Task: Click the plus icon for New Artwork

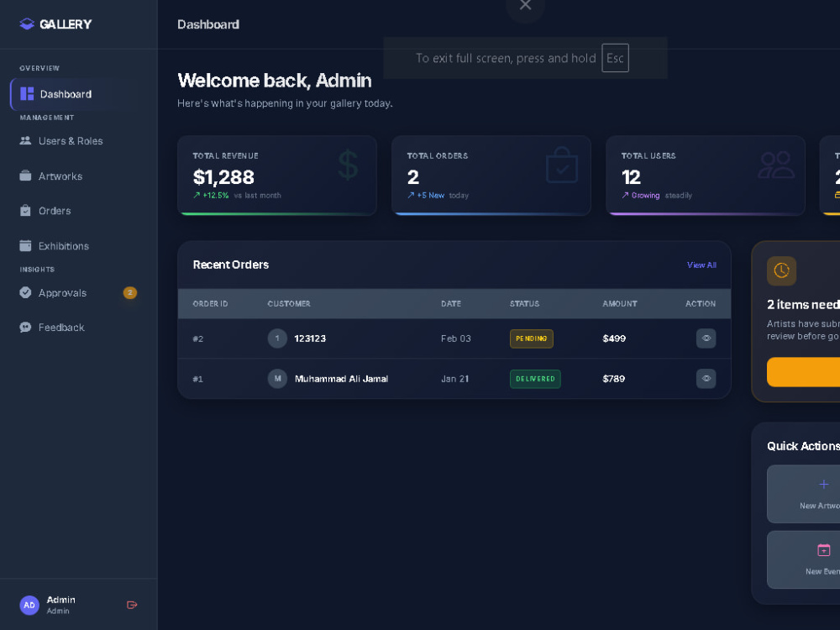Action: pos(824,485)
